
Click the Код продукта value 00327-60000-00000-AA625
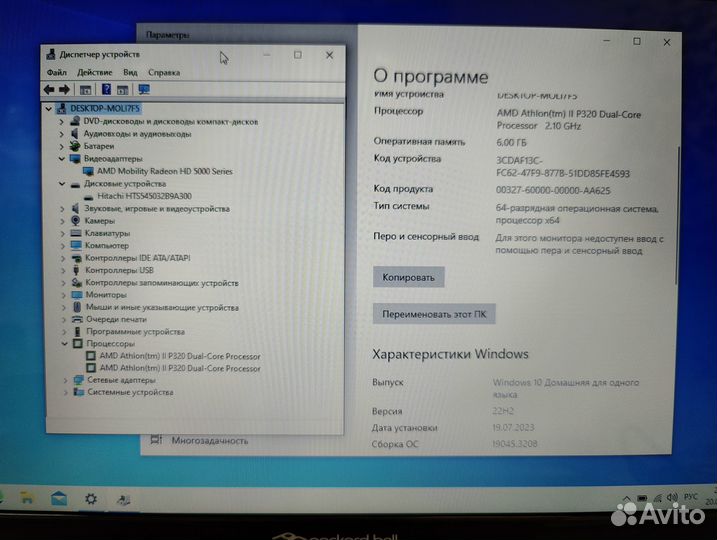pyautogui.click(x=553, y=190)
